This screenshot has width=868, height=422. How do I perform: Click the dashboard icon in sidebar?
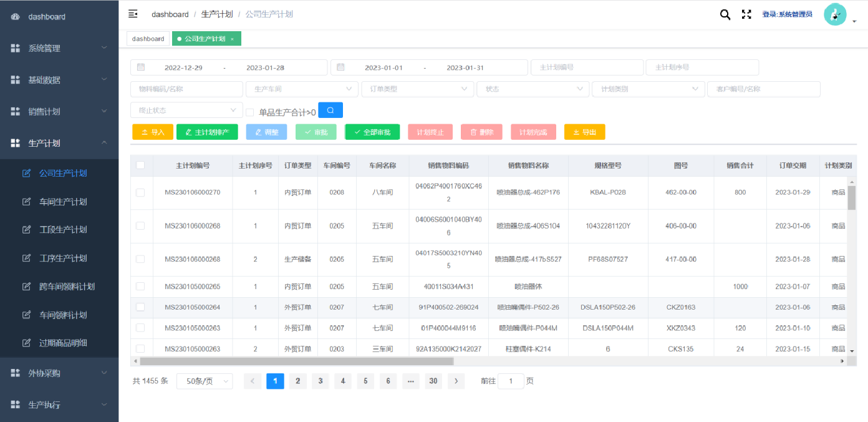[x=16, y=17]
